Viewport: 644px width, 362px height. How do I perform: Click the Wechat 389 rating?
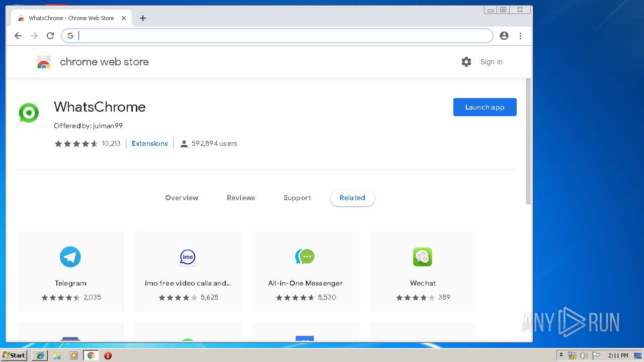tap(423, 297)
